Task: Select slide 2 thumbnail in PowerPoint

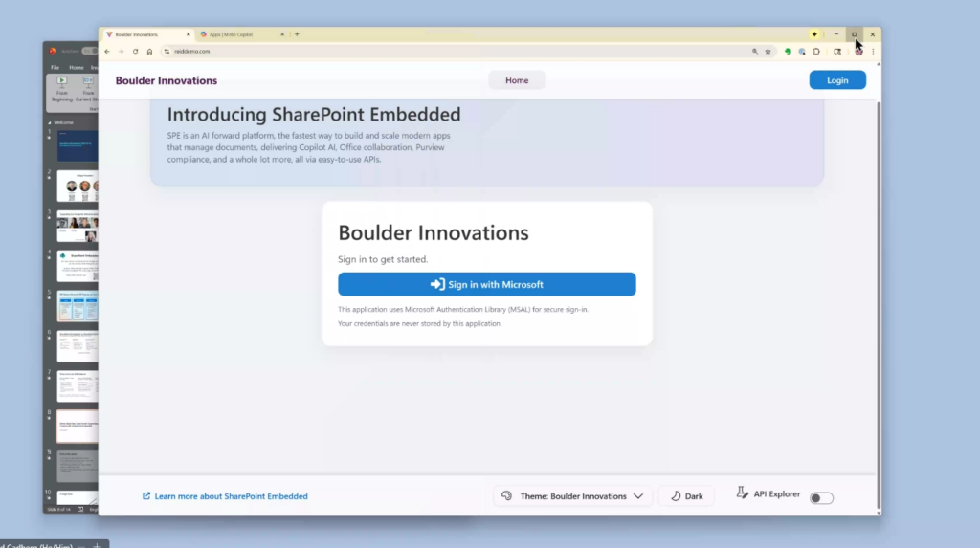Action: [78, 186]
